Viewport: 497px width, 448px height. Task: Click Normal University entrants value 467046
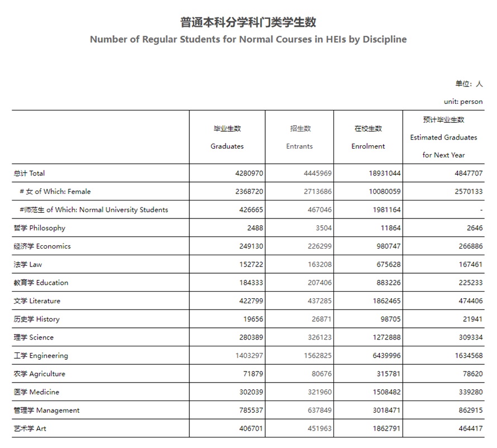319,210
